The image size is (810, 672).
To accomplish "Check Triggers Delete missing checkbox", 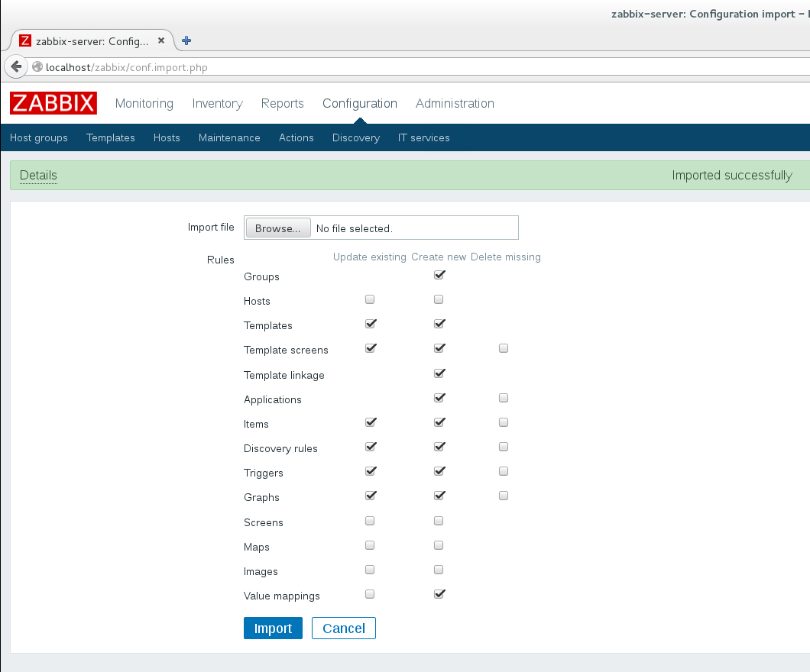I will click(504, 471).
